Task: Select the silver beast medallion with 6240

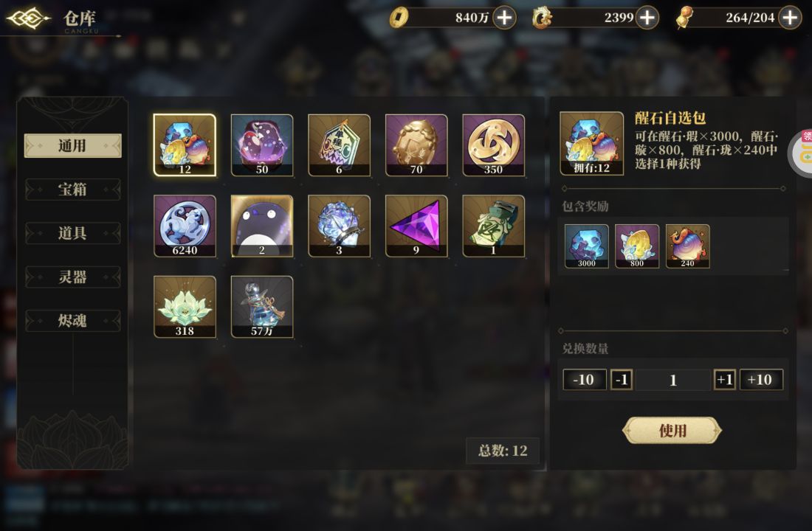Action: (x=185, y=226)
